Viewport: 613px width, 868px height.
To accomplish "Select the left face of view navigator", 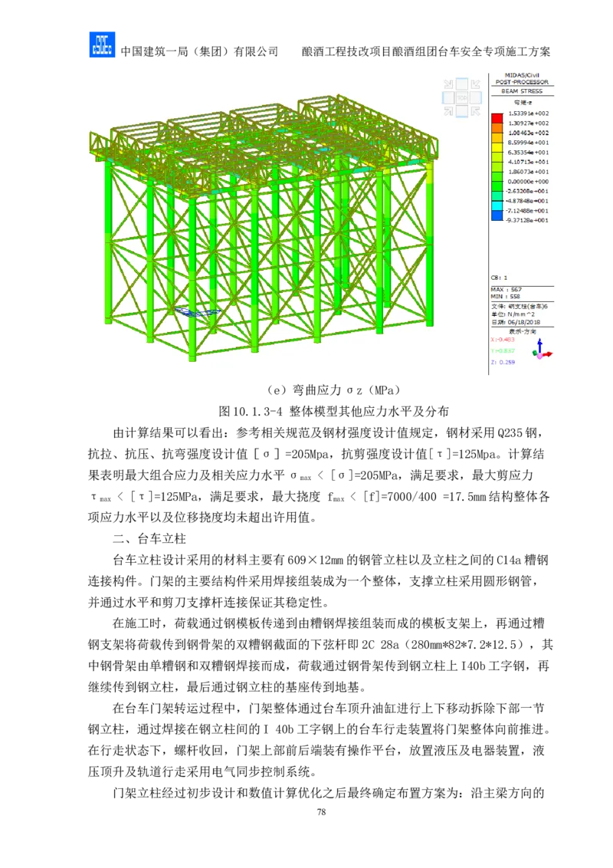I will [x=448, y=98].
